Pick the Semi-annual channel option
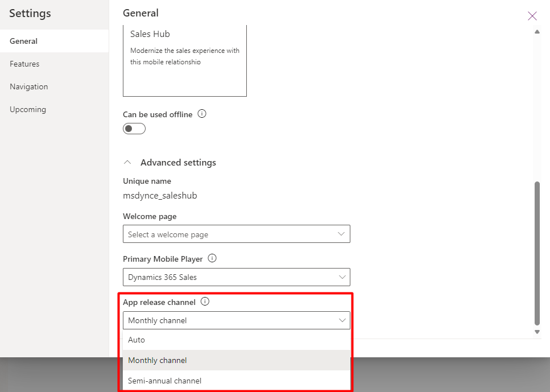 pos(237,381)
